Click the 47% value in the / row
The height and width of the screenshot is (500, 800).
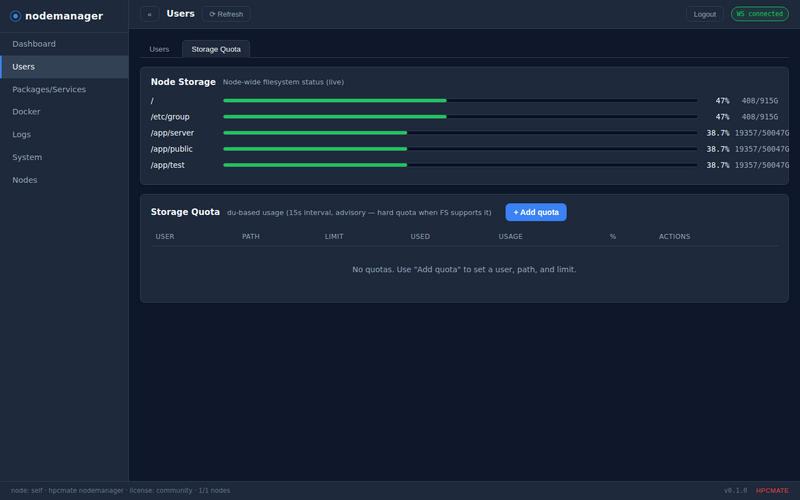(722, 101)
